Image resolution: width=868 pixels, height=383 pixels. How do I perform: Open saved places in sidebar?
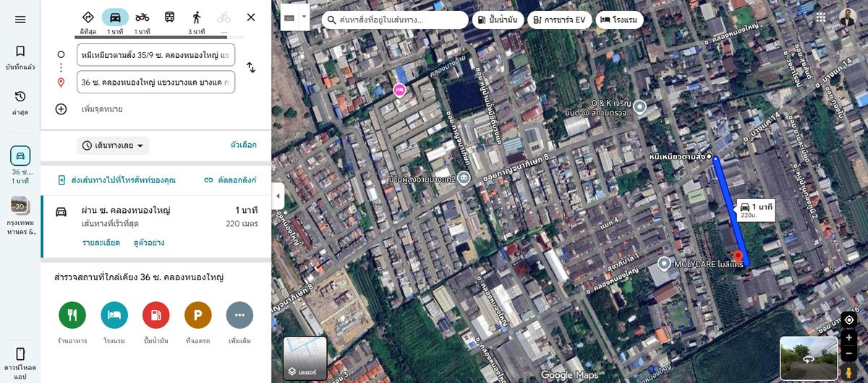(x=20, y=57)
